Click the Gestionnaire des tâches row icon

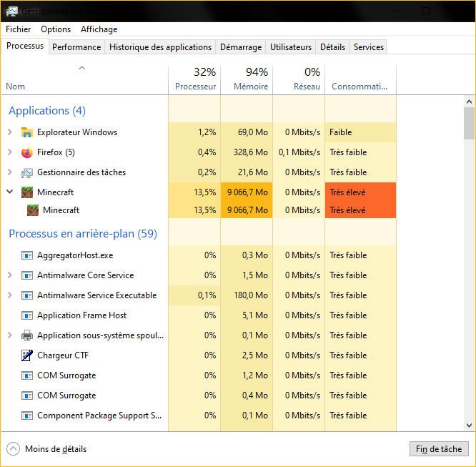(x=27, y=172)
